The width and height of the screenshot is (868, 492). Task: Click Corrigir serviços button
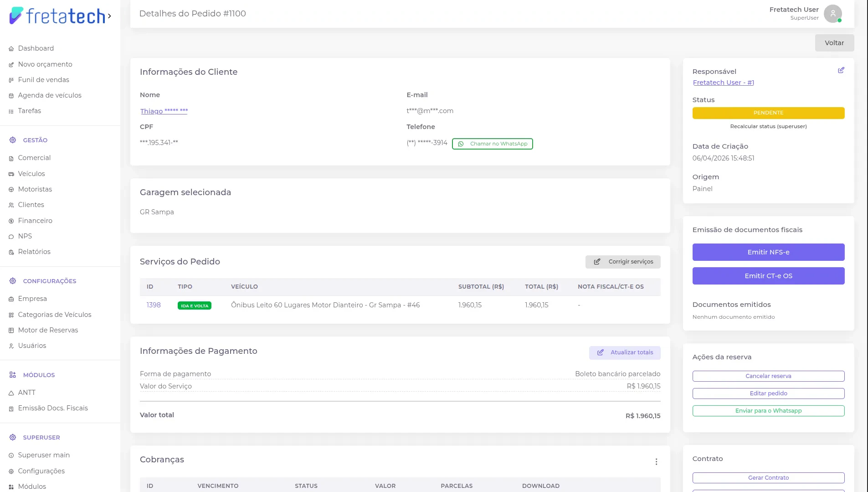click(623, 262)
